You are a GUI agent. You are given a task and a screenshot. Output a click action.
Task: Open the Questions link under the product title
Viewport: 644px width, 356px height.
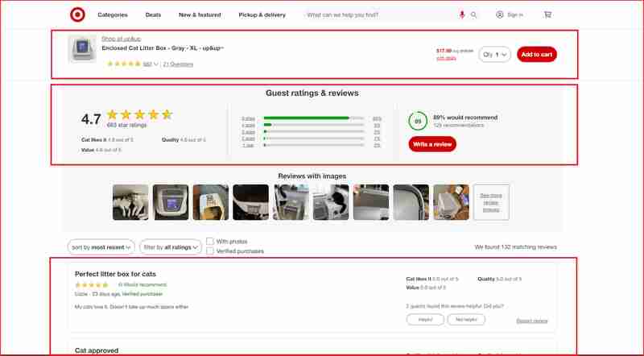pyautogui.click(x=178, y=64)
